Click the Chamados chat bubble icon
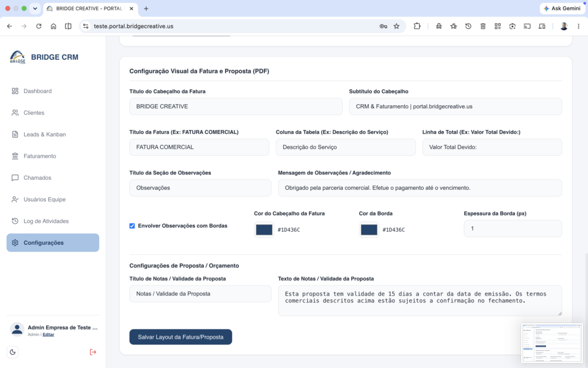Screen dimensions: 588x368 pyautogui.click(x=15, y=178)
